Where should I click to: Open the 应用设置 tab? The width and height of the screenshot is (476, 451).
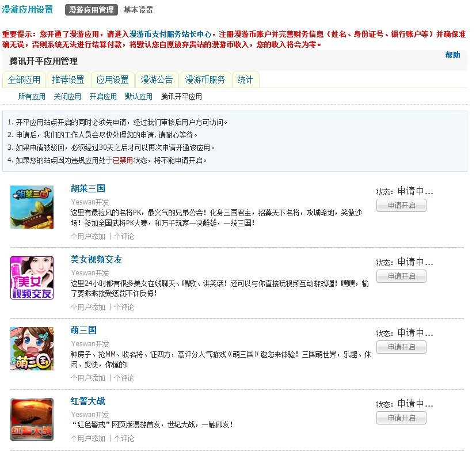[x=112, y=79]
